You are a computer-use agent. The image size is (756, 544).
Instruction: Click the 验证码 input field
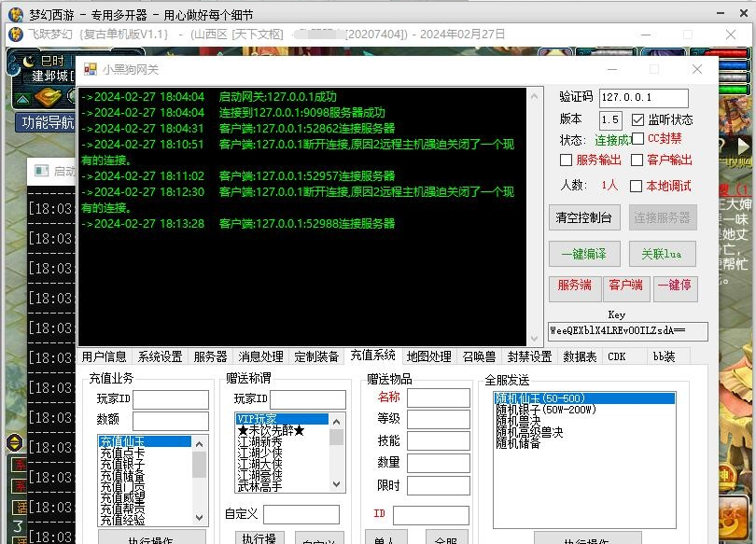point(643,98)
